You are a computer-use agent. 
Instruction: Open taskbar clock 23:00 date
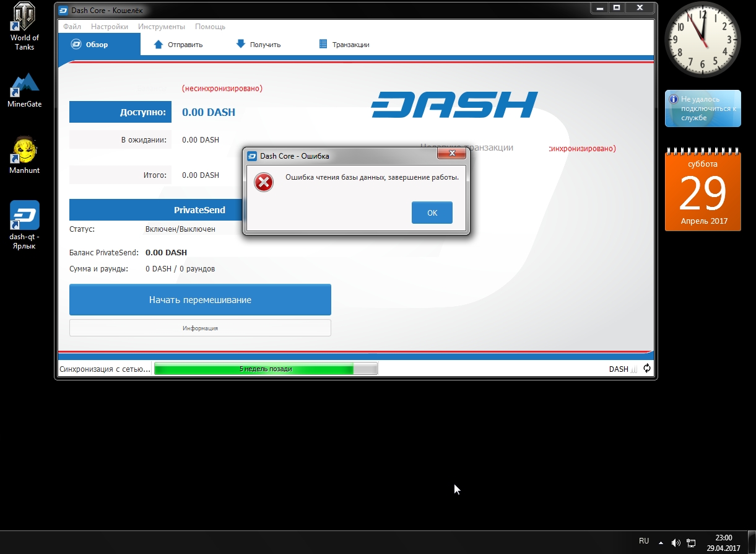click(x=723, y=543)
